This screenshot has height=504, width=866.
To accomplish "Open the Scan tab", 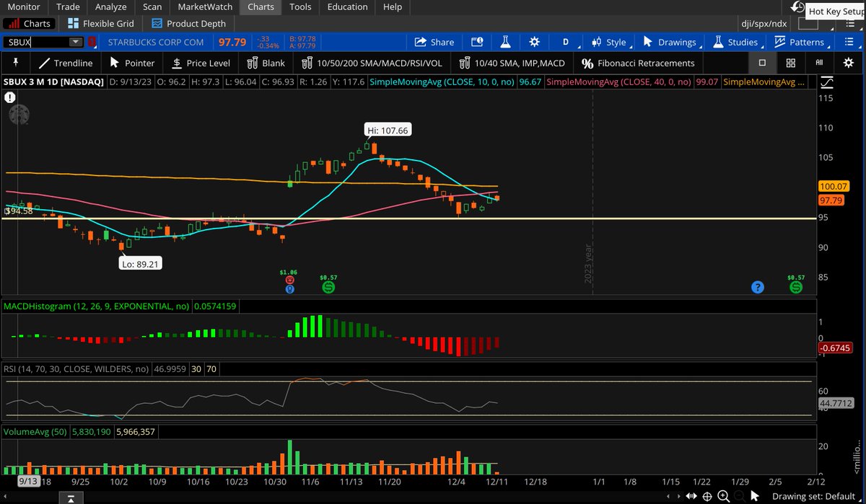I will (x=152, y=6).
